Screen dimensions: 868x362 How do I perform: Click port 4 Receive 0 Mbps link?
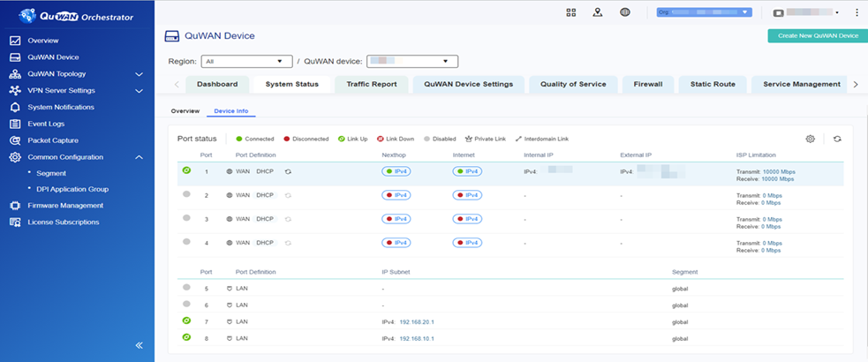pos(771,250)
